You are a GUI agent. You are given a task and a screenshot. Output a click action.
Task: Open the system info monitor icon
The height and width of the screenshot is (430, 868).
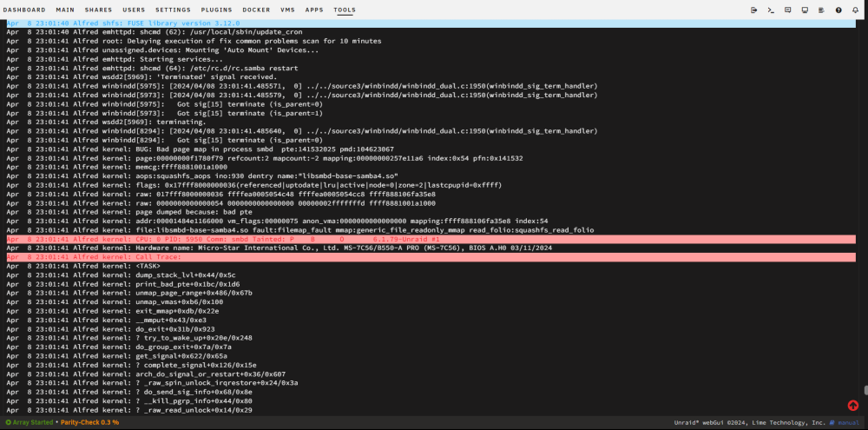[805, 10]
